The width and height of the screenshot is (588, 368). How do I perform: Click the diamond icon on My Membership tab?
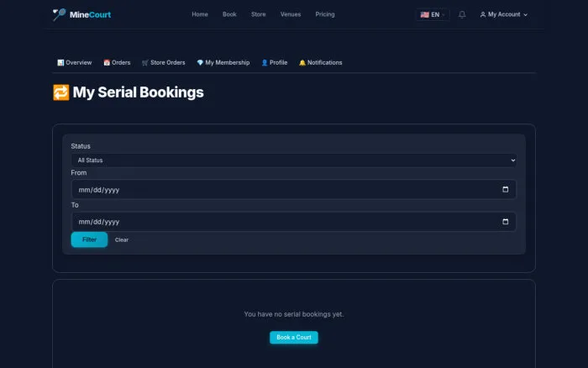[x=200, y=63]
